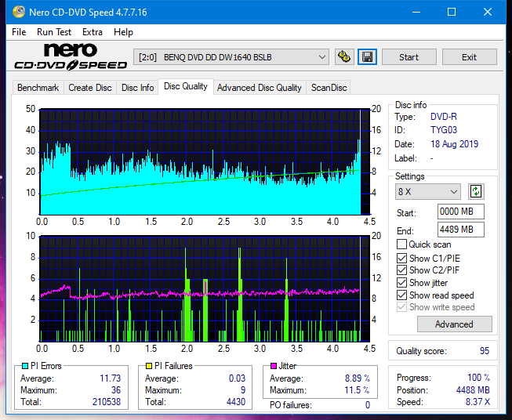Click the Jitter maximum 11.5 % value
Viewport: 512px width, 420px height.
357,390
